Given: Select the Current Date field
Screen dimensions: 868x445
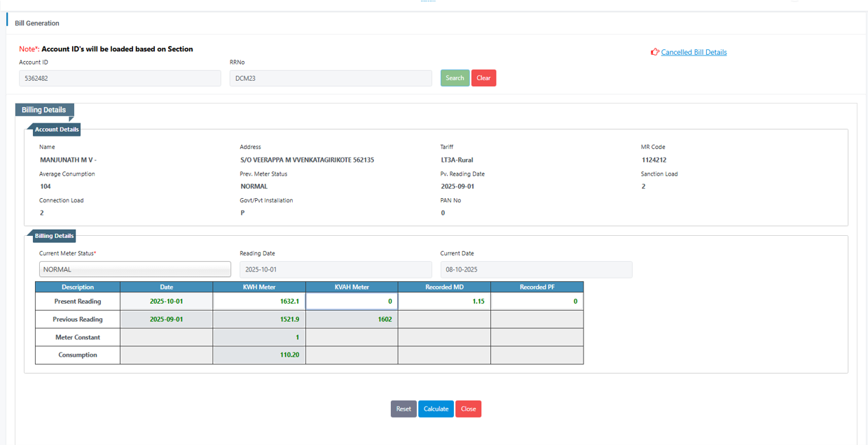Looking at the screenshot, I should click(x=535, y=269).
